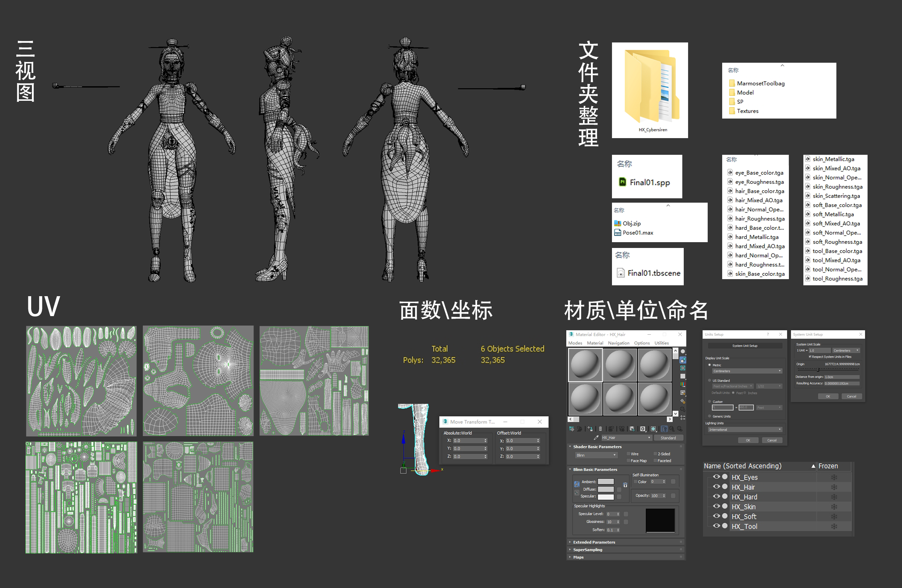Select the US Standard radio button
The width and height of the screenshot is (902, 588).
(x=709, y=380)
